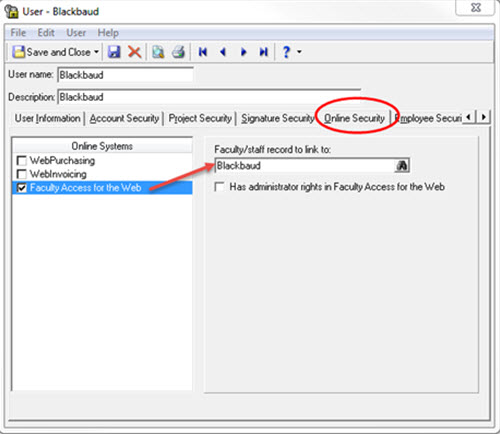The image size is (500, 434).
Task: Click the User name input field
Action: [125, 75]
